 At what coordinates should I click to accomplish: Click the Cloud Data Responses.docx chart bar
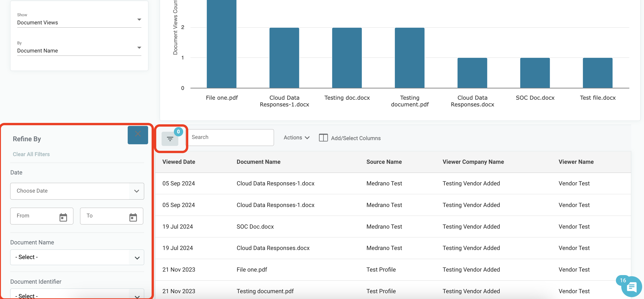tap(472, 73)
